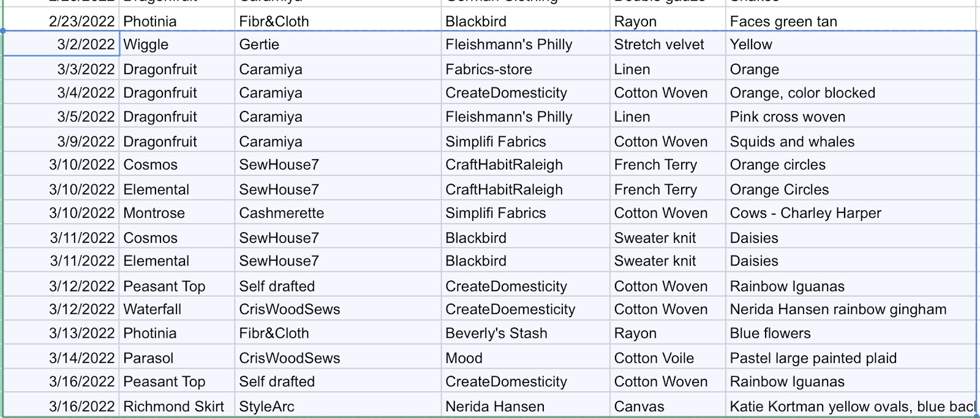Select the 'Orange, color blocked' cell
980x418 pixels.
pyautogui.click(x=851, y=92)
